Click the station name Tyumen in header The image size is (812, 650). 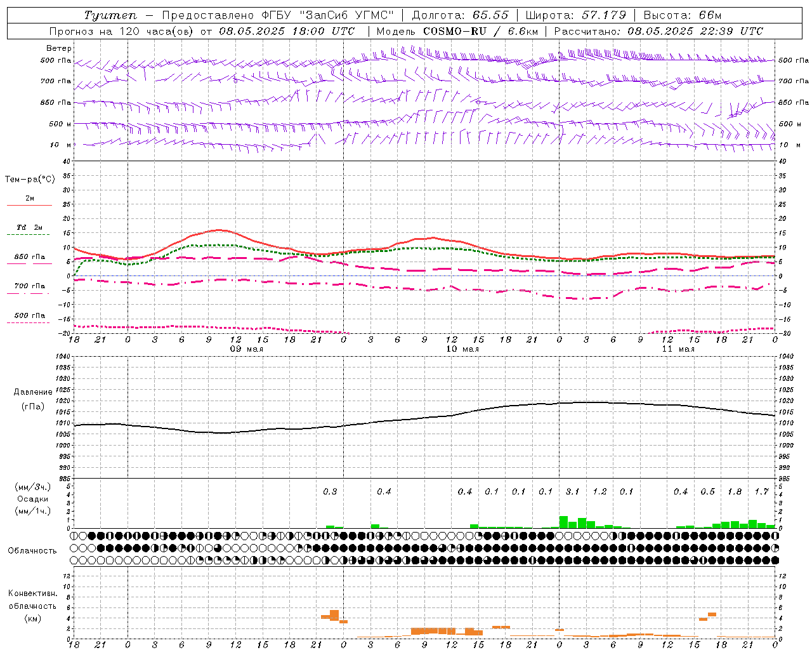pos(110,15)
